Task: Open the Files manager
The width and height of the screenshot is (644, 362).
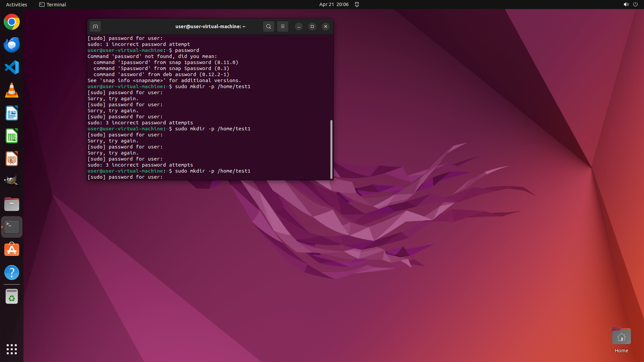Action: click(12, 204)
